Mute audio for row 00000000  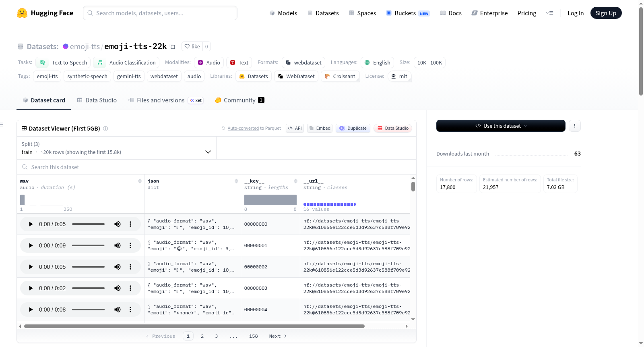tap(118, 224)
